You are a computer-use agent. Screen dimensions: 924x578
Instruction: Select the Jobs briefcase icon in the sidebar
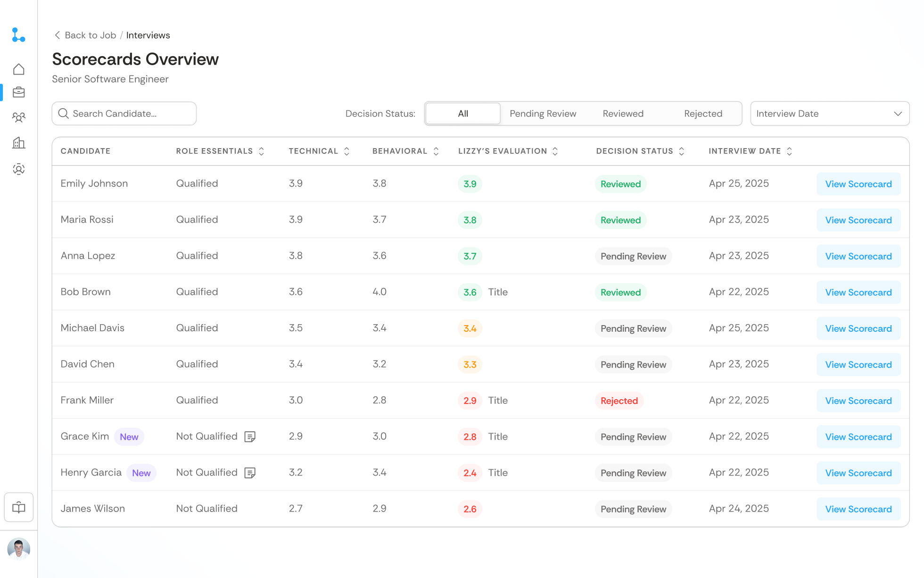click(x=19, y=92)
